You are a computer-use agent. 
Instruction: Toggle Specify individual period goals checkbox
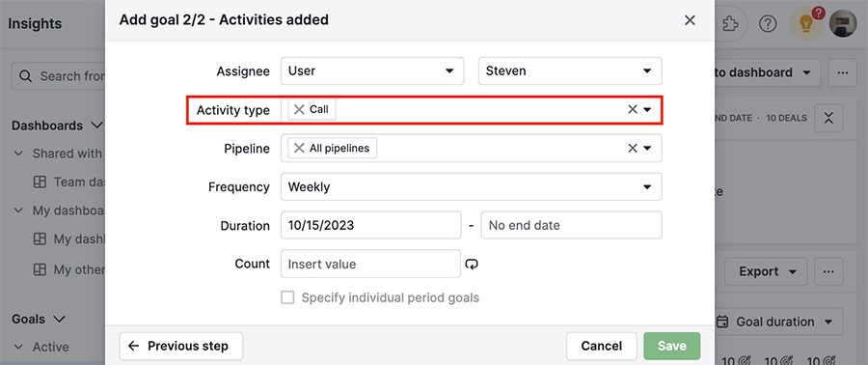pyautogui.click(x=287, y=298)
